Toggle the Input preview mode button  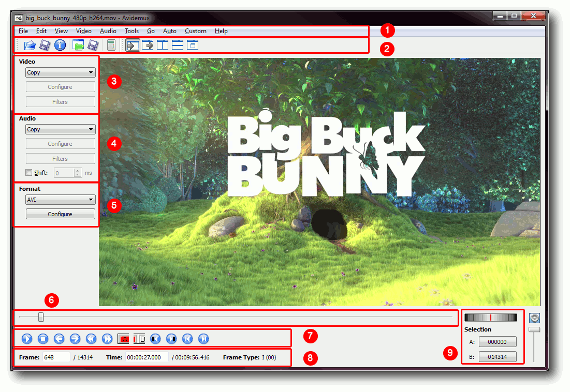(133, 46)
